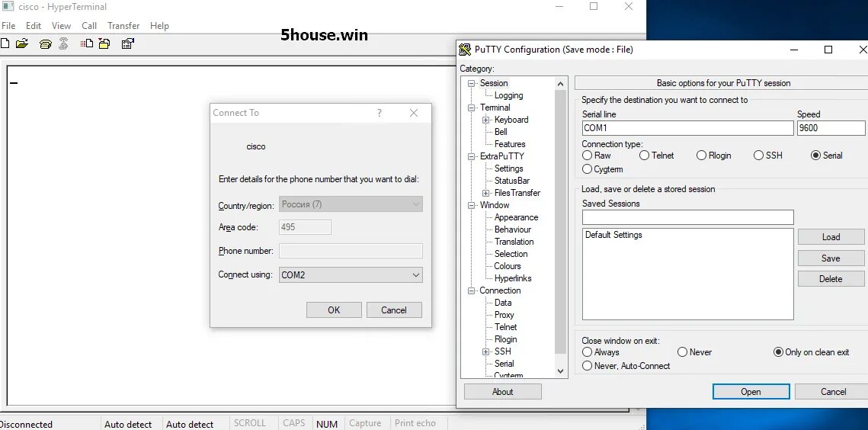This screenshot has height=430, width=868.
Task: Click the Phone number field
Action: (351, 251)
